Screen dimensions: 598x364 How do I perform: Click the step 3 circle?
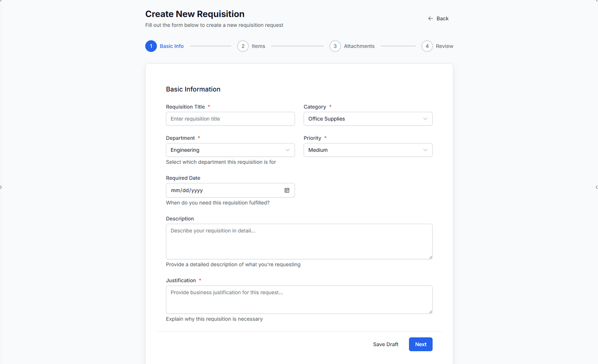335,46
